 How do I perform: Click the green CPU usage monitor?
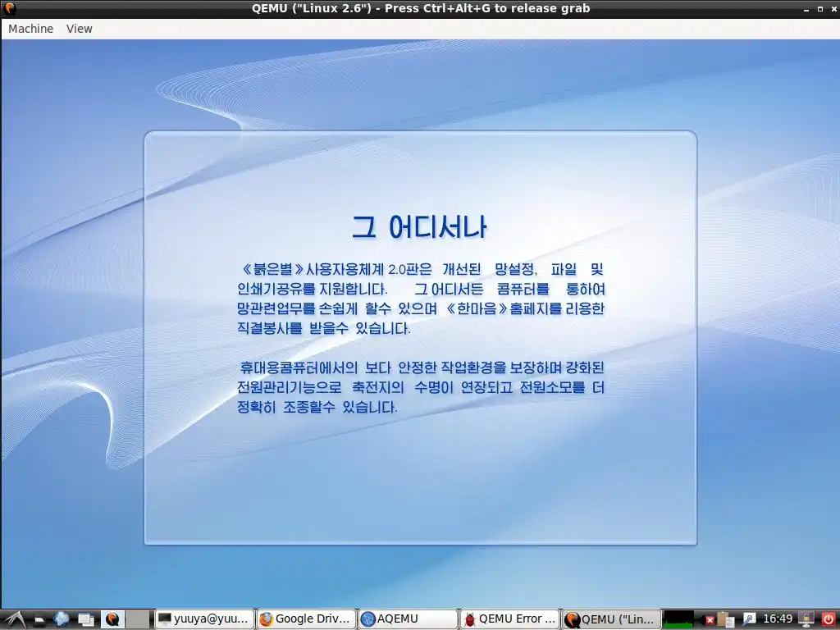[x=679, y=619]
